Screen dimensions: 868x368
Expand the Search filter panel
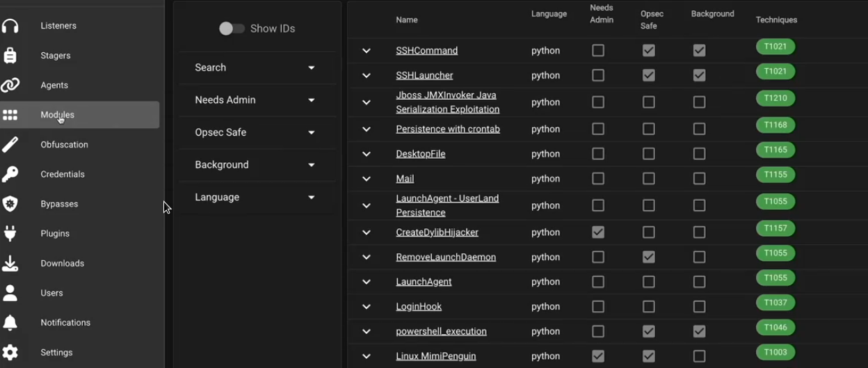[x=311, y=67]
